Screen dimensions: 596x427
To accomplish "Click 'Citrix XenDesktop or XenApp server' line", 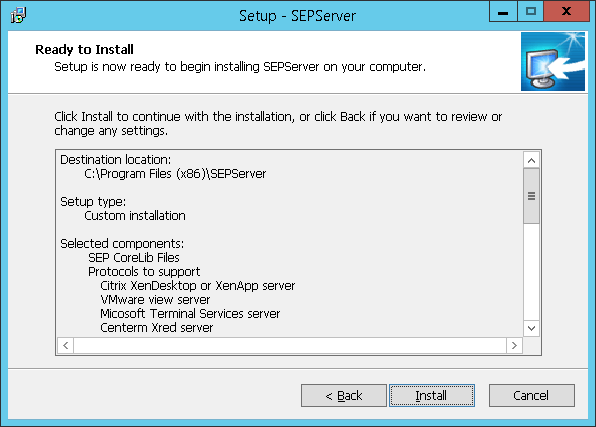I will coord(198,286).
